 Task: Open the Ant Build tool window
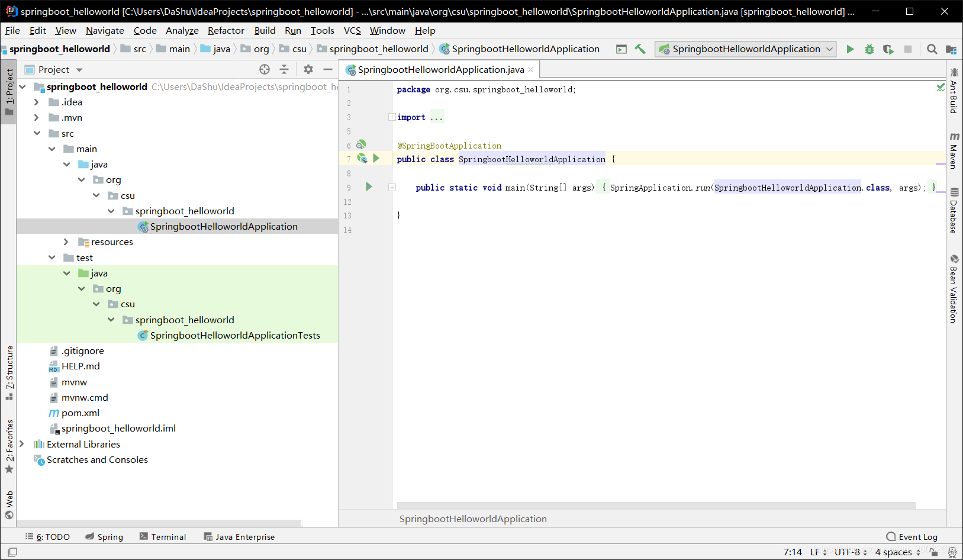click(954, 90)
